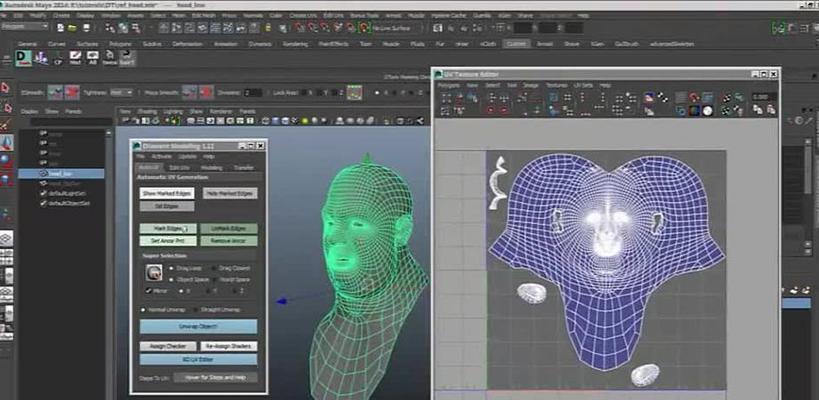Open the Edit UVs tab in DModeling window
This screenshot has height=400, width=819.
click(x=179, y=168)
